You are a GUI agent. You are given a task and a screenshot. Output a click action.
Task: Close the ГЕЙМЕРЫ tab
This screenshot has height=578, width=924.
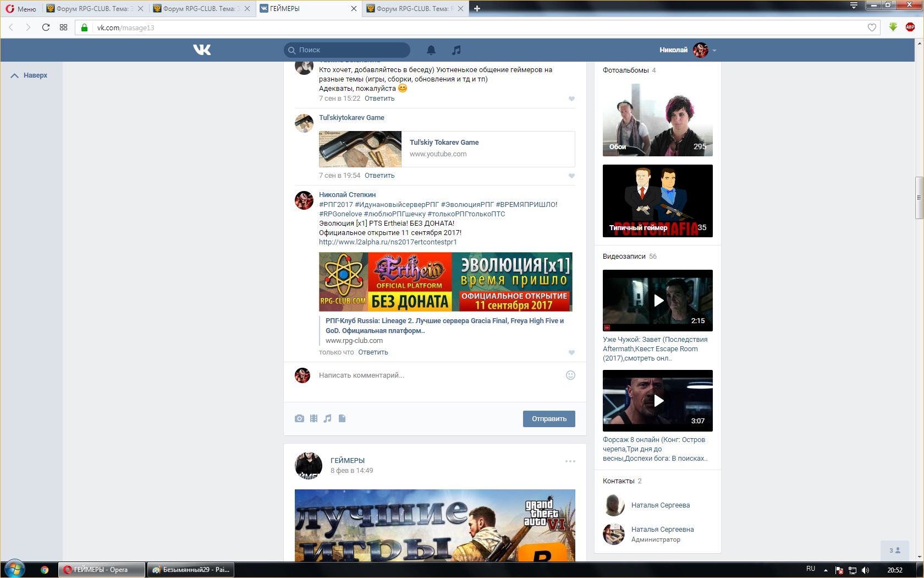(354, 8)
